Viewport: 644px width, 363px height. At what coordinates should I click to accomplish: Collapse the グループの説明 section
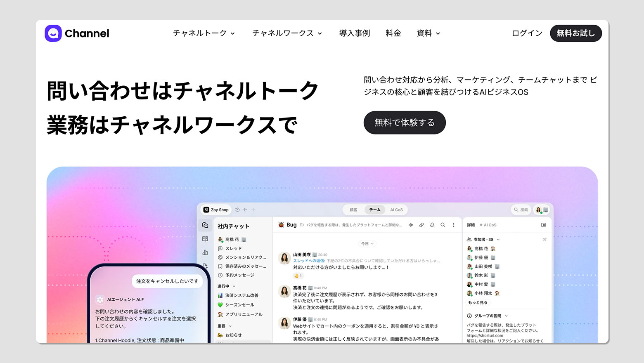(488, 316)
